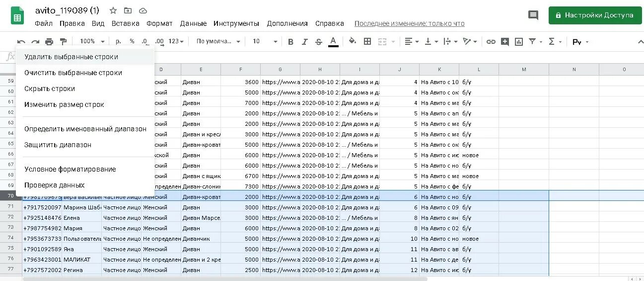Toggle bold formatting

pos(291,42)
